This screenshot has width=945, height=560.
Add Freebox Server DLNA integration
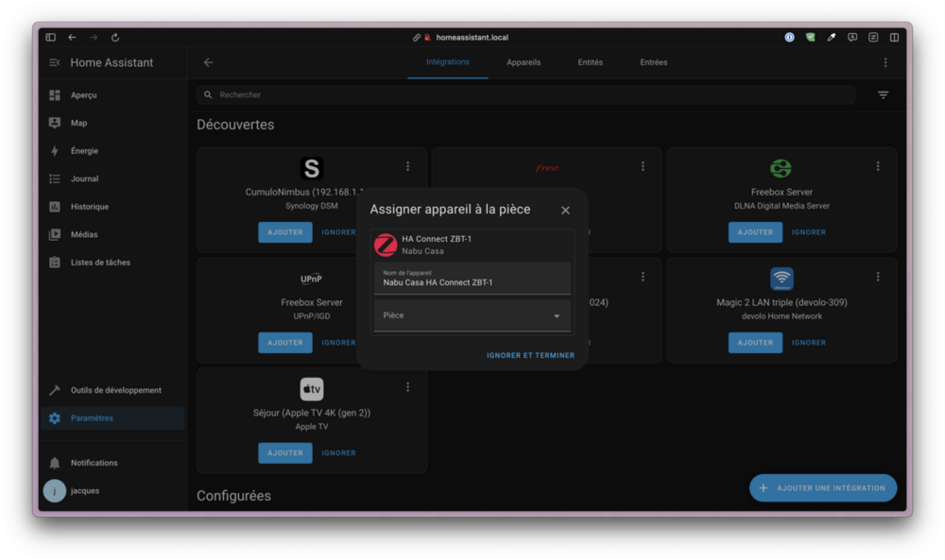(x=755, y=232)
